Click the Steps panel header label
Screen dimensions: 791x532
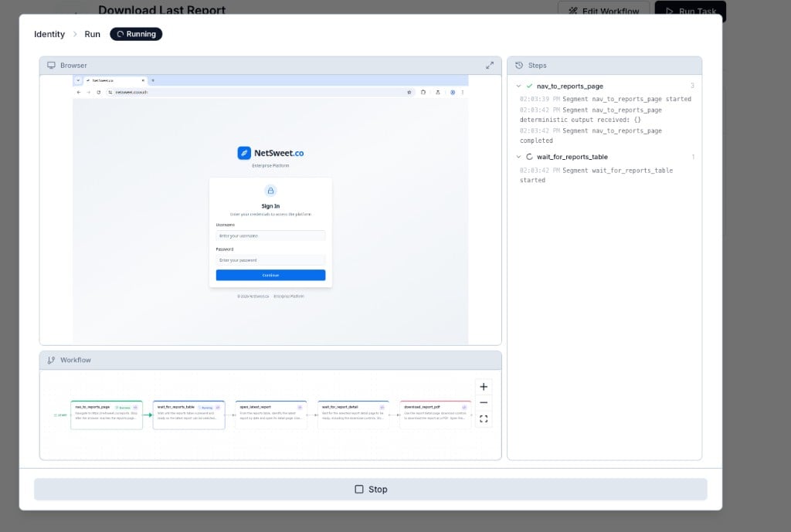538,66
